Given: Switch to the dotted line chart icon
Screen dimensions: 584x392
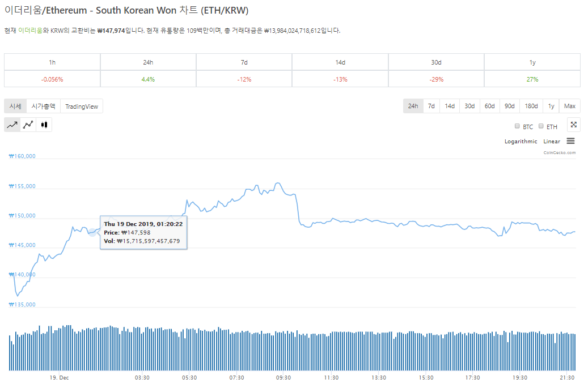Looking at the screenshot, I should pos(28,125).
